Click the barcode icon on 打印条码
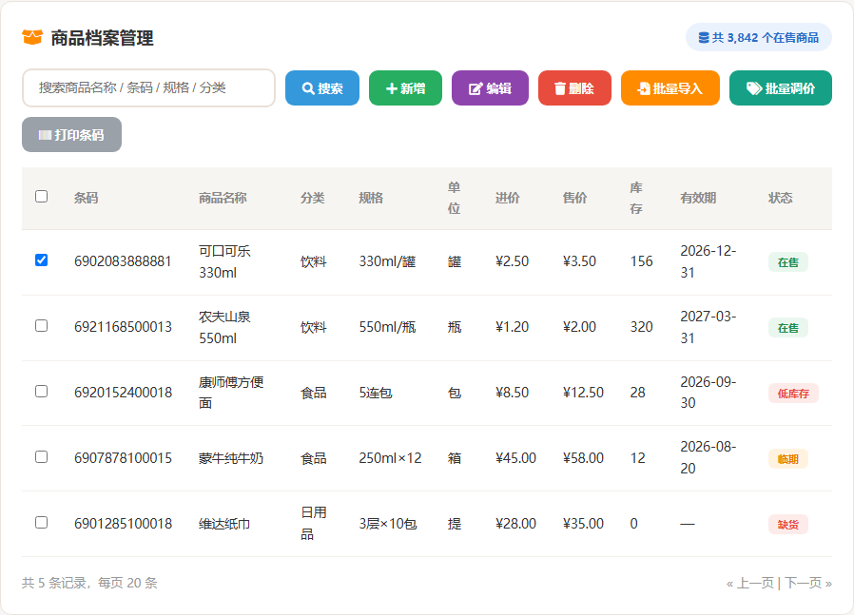The width and height of the screenshot is (854, 616). (x=46, y=135)
